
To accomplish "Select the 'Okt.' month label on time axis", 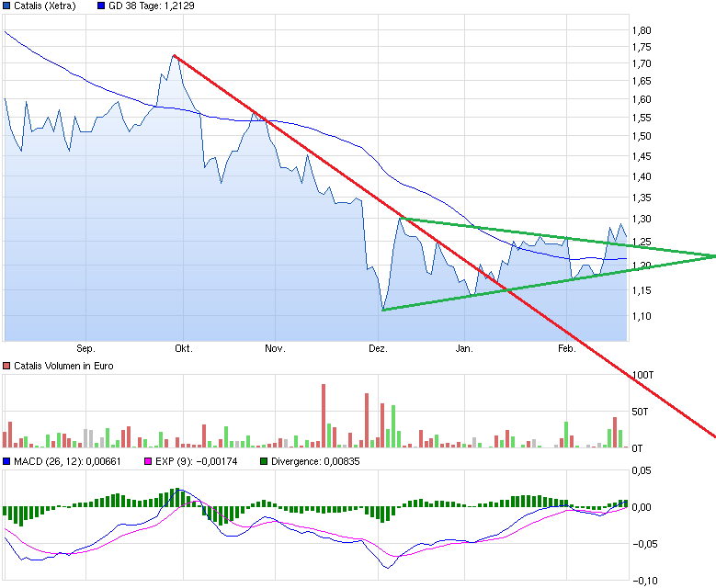I will (184, 349).
